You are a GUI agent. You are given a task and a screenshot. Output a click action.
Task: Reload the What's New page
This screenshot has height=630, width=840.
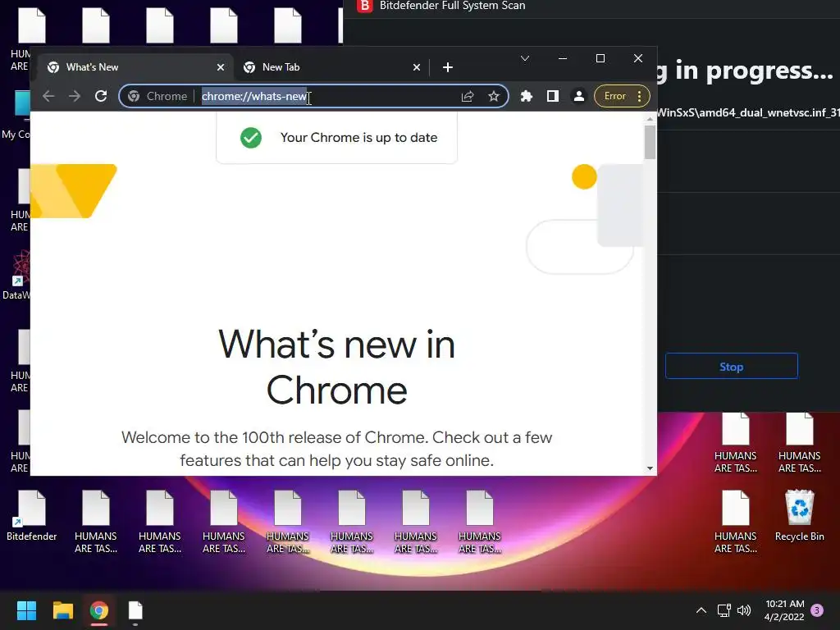[101, 97]
